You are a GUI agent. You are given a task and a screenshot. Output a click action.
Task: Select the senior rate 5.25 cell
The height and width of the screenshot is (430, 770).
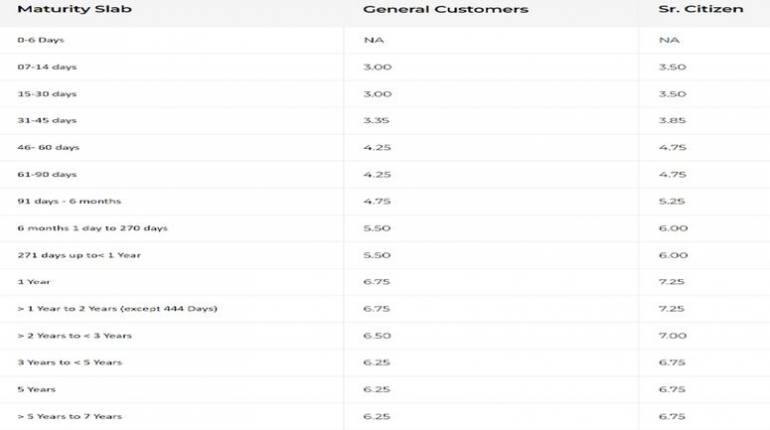(x=672, y=201)
